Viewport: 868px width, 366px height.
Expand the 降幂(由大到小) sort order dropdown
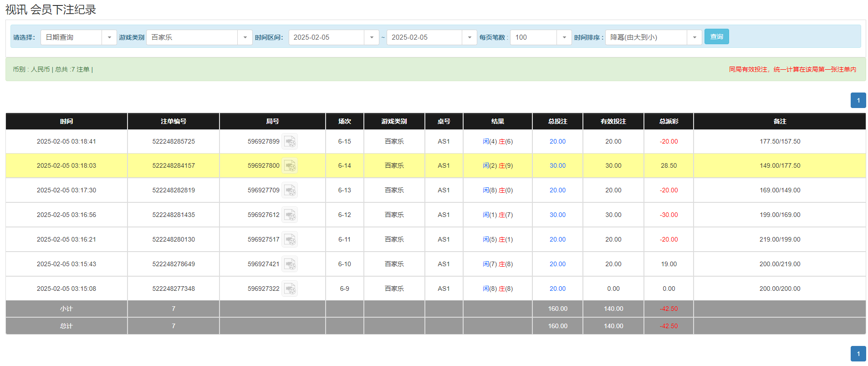tap(694, 37)
